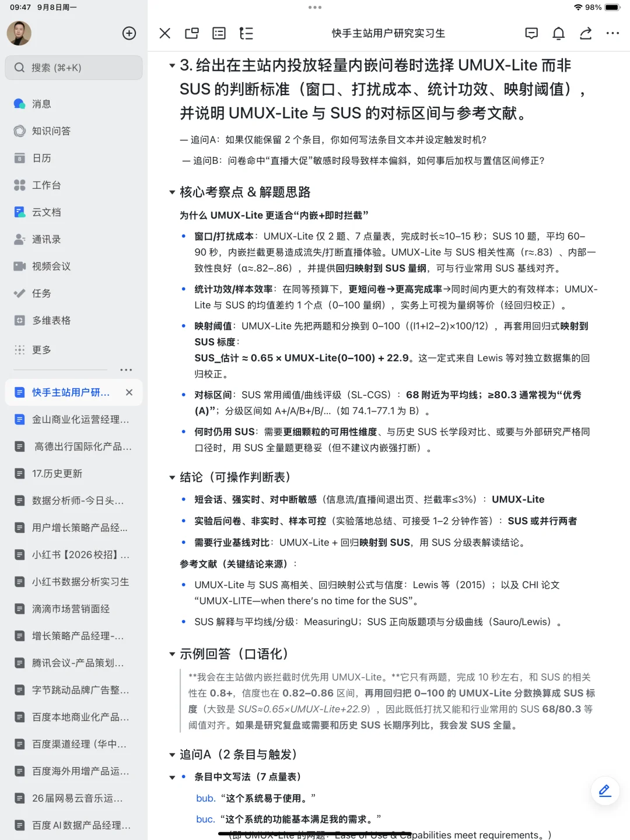Collapse 追问A（2 条目与触发）section
The width and height of the screenshot is (630, 840).
172,755
